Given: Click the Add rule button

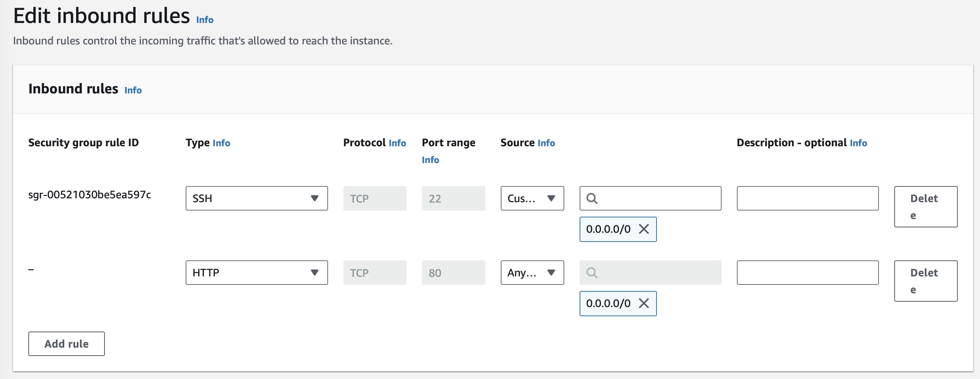Looking at the screenshot, I should pyautogui.click(x=67, y=344).
